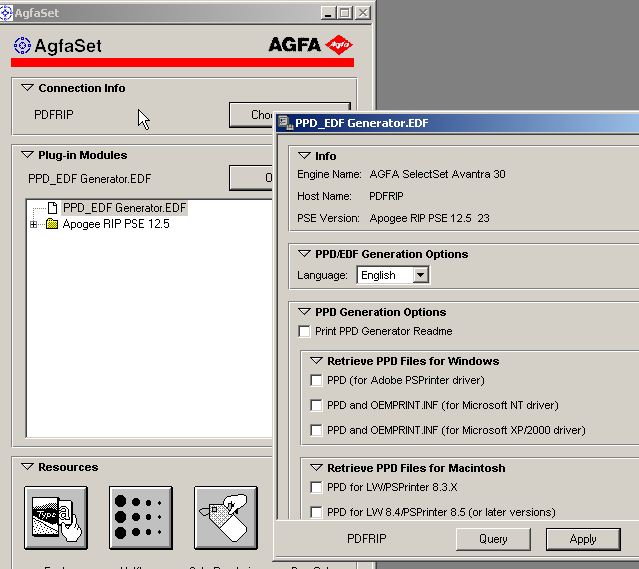
Task: Click the partially hidden Choose button
Action: (x=252, y=115)
